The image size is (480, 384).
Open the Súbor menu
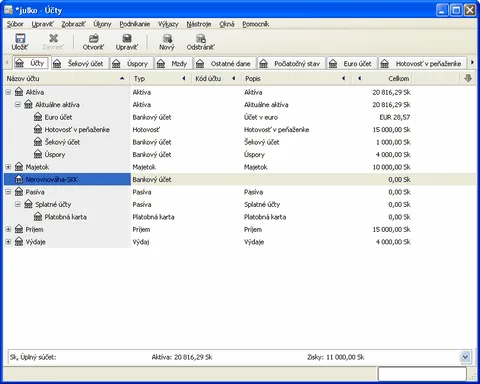click(x=15, y=24)
